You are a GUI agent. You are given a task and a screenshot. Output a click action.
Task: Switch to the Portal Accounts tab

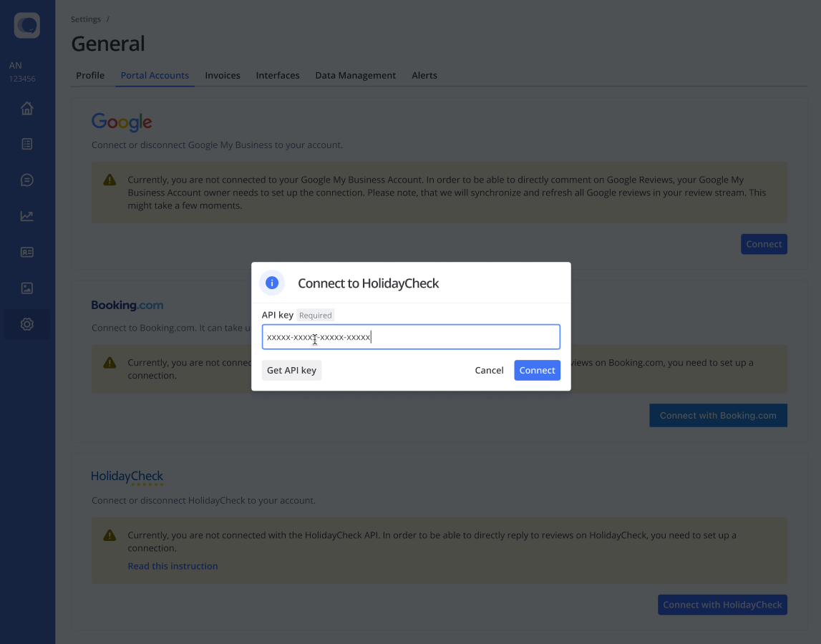point(155,75)
